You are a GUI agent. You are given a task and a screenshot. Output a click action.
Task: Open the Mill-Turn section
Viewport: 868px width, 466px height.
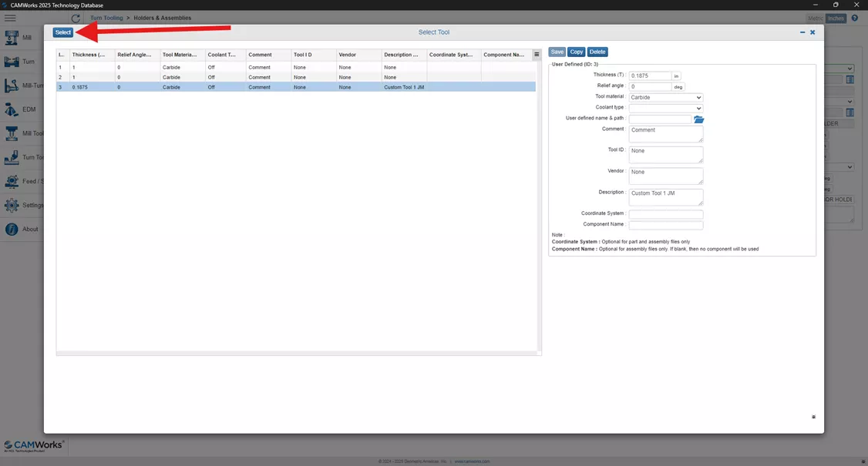(x=11, y=85)
